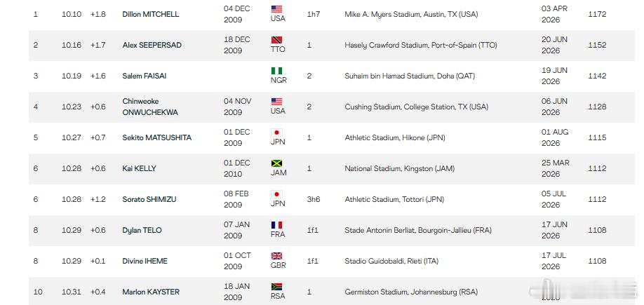Open Dillon MITCHELL athlete profile
The height and width of the screenshot is (305, 644).
click(x=151, y=14)
